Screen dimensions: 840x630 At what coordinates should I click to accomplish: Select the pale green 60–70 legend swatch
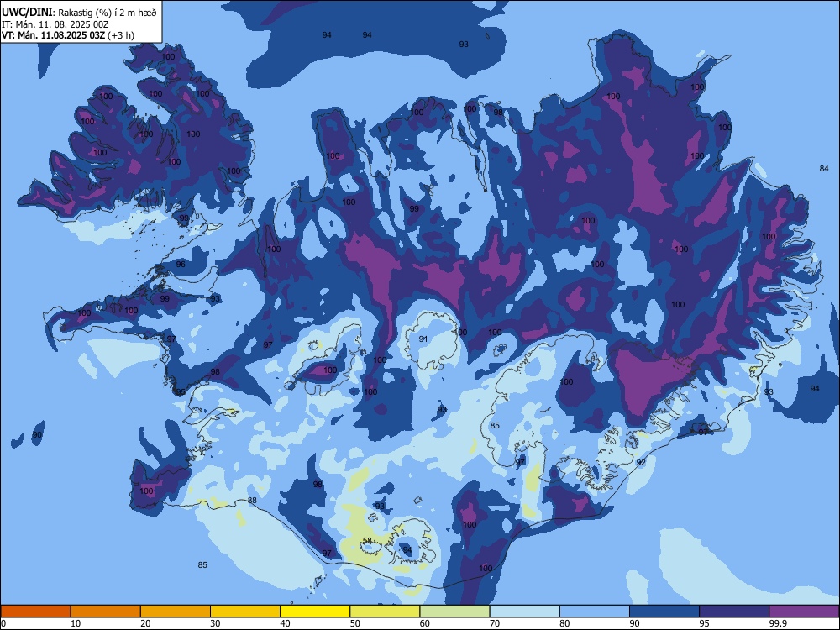(x=454, y=612)
